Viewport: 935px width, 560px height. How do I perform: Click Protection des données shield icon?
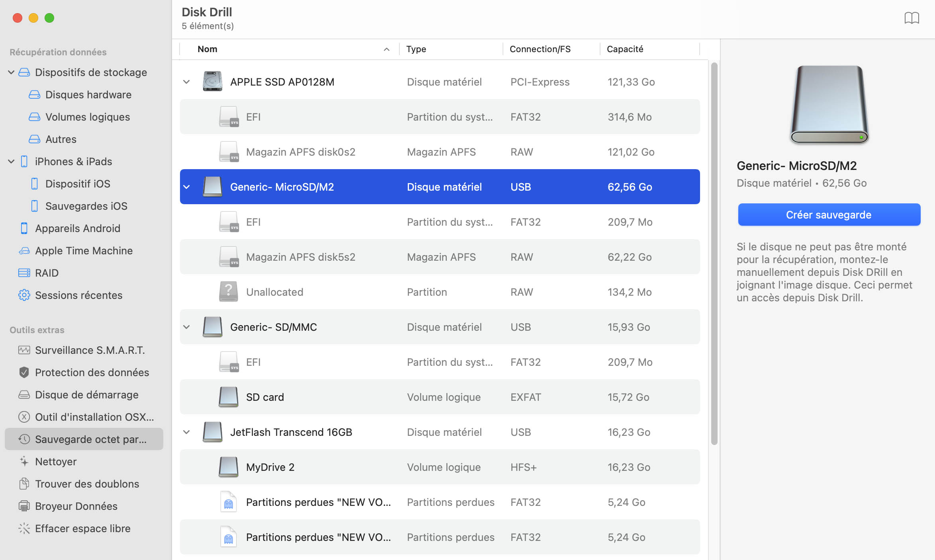24,373
